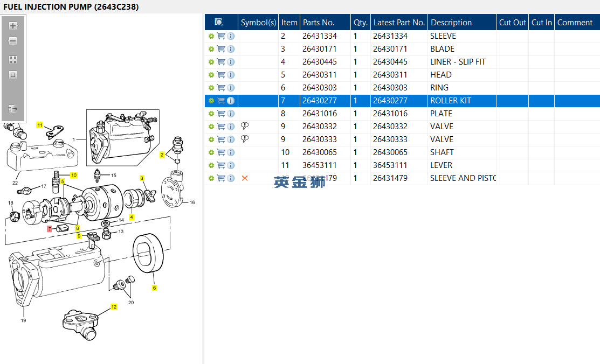
Task: Click note symbol for VALVE 26430333
Action: point(245,139)
